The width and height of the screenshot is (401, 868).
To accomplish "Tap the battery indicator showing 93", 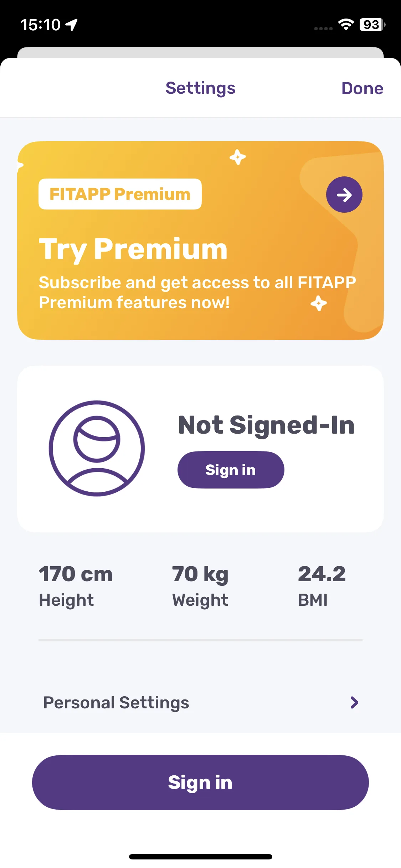I will pyautogui.click(x=372, y=25).
